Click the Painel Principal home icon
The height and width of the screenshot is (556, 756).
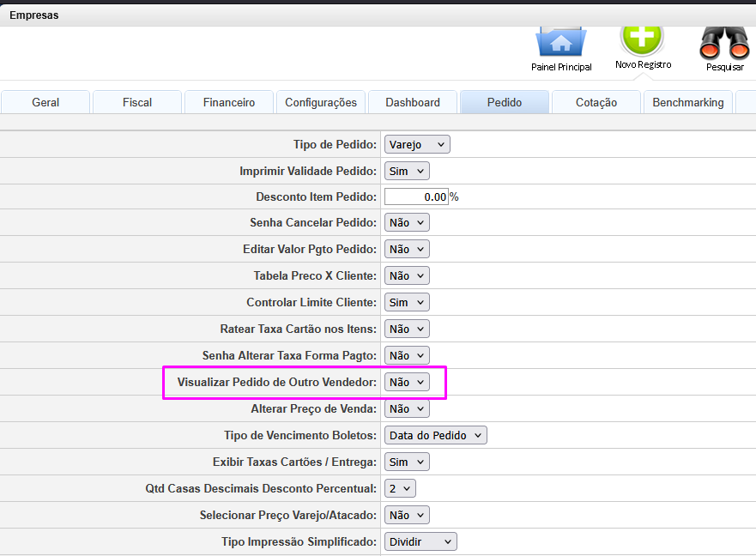(561, 43)
